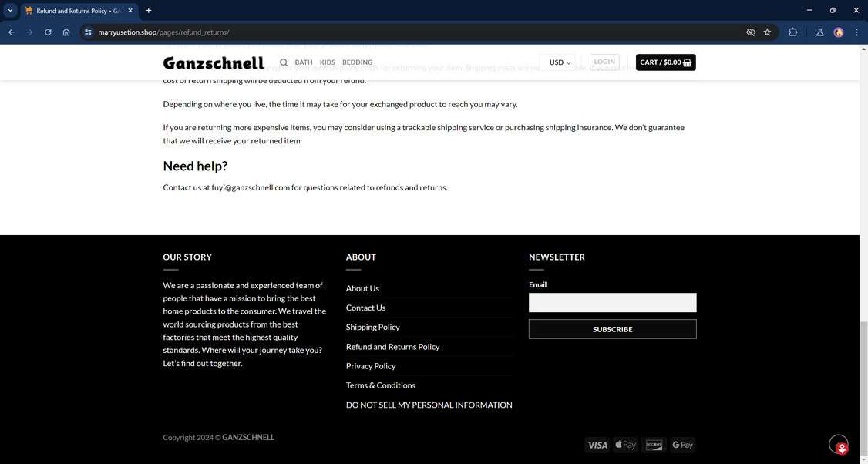Click the Visa payment icon
Image resolution: width=868 pixels, height=464 pixels.
(x=597, y=446)
